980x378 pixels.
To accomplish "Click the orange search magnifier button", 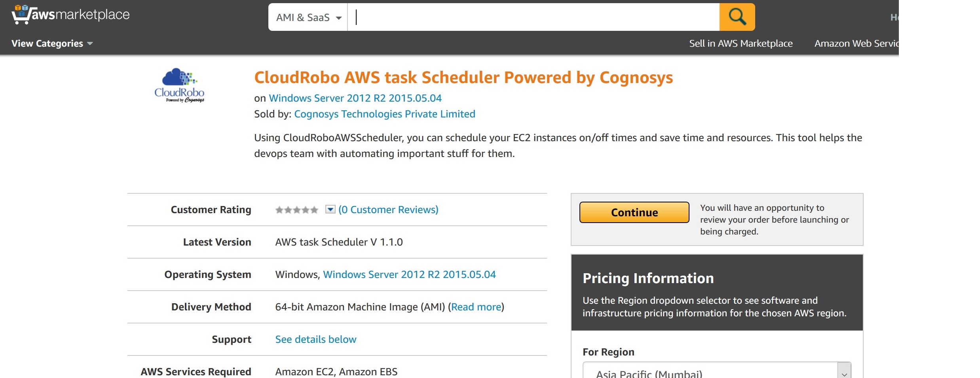I will point(737,17).
